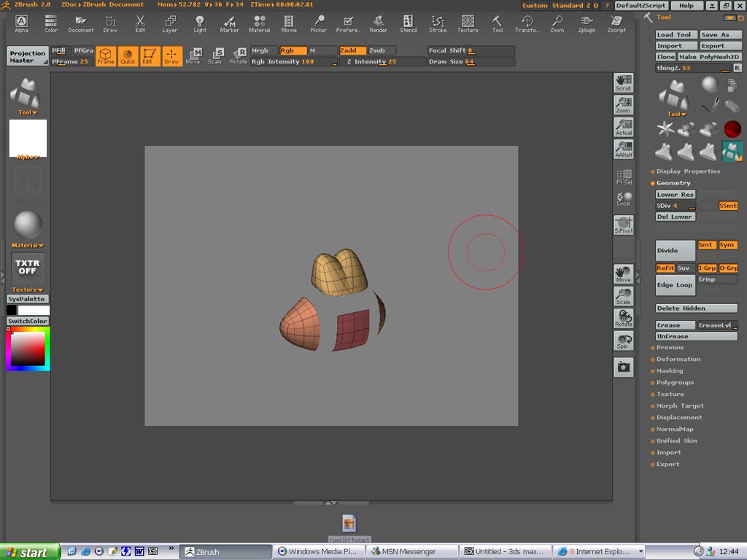Screen dimensions: 747x560
Task: Click the Divide button
Action: 675,250
